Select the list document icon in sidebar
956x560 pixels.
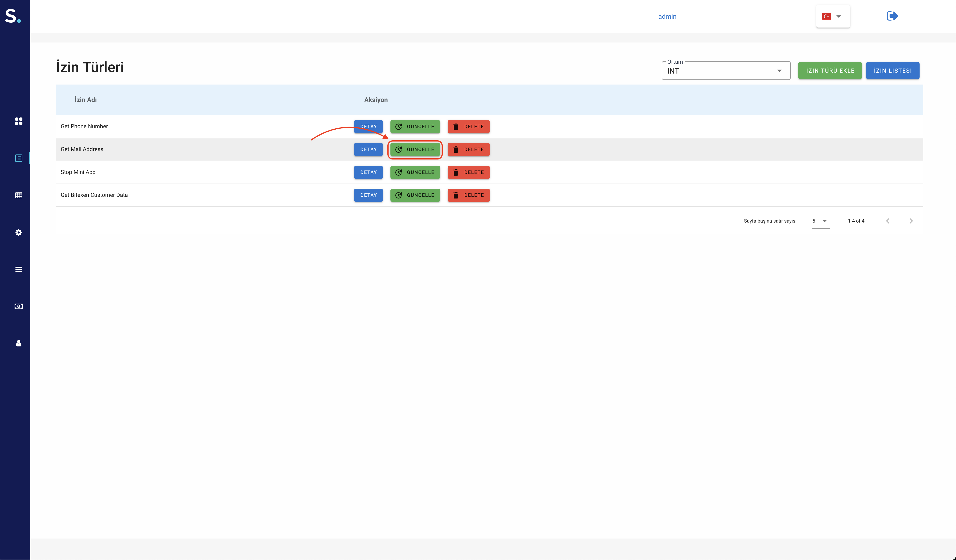point(18,158)
